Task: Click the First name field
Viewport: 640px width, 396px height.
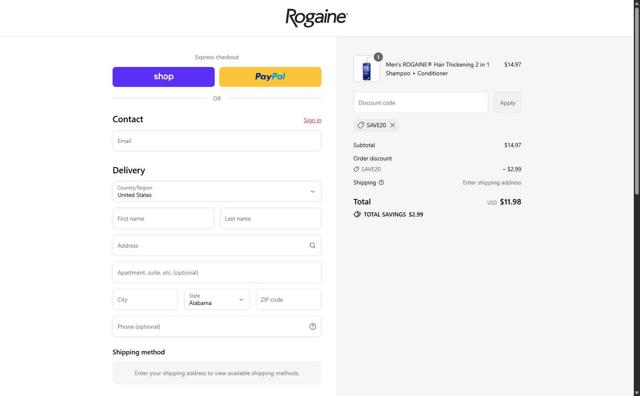Action: point(163,219)
